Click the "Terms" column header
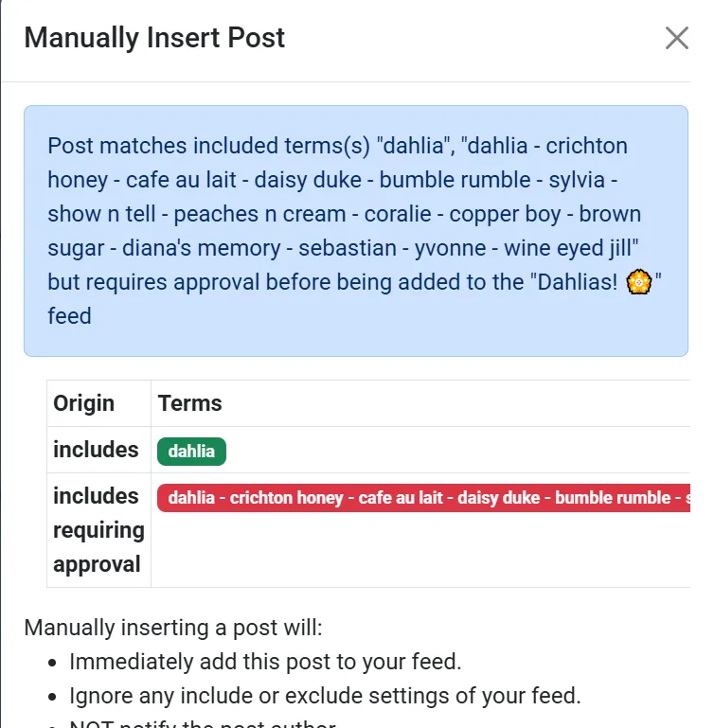 tap(190, 403)
